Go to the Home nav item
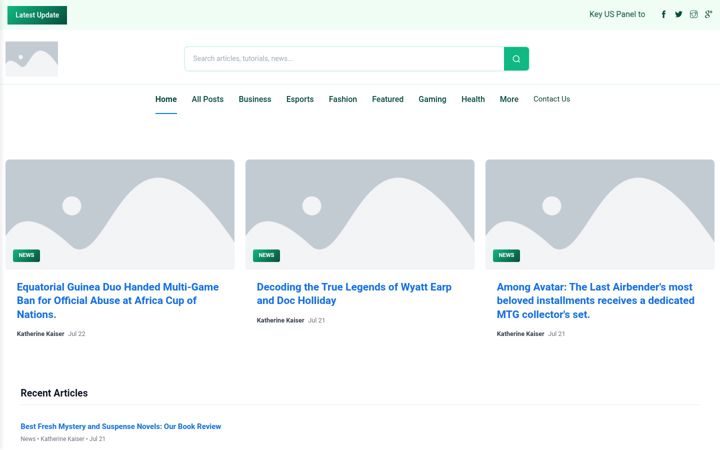 [166, 99]
